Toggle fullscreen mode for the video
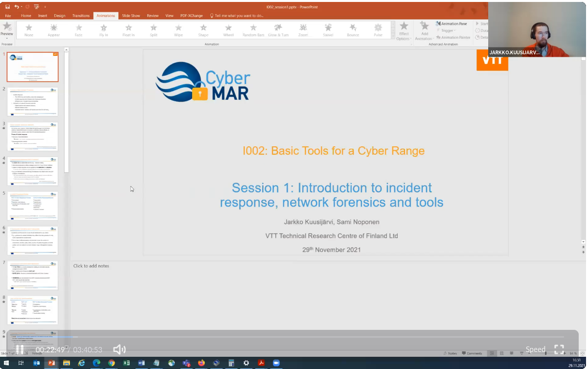The width and height of the screenshot is (588, 369). point(559,349)
